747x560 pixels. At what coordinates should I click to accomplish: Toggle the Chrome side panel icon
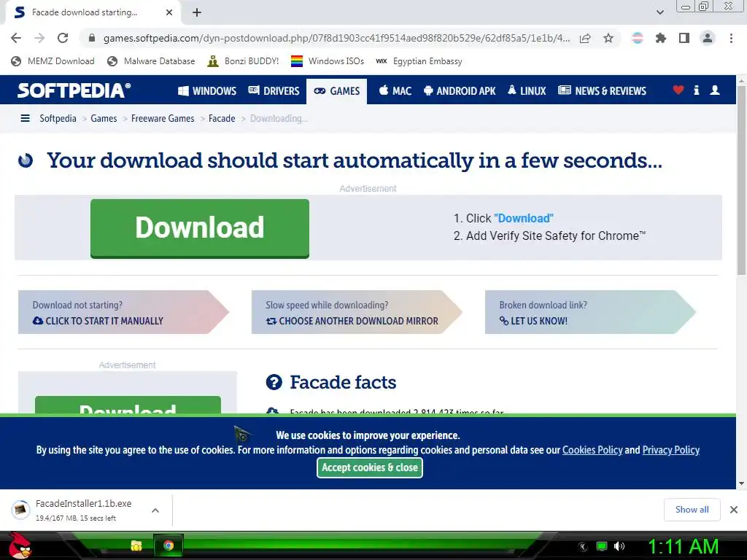coord(684,38)
